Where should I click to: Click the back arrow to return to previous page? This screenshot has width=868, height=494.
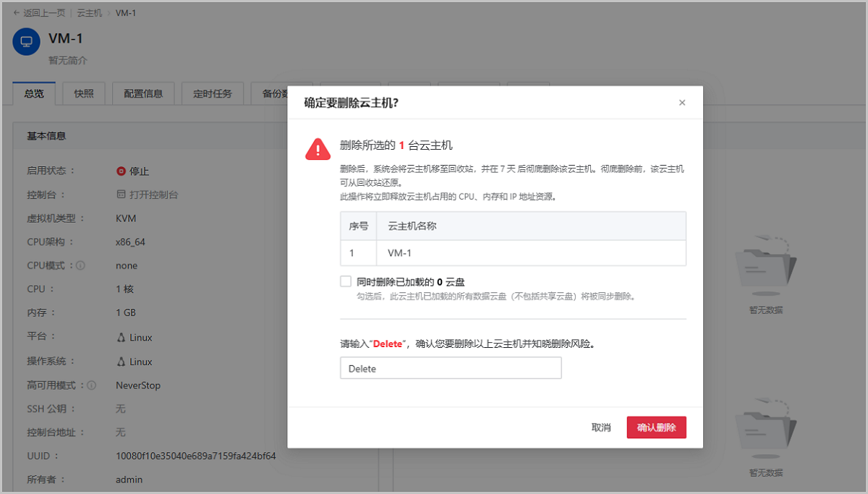pyautogui.click(x=17, y=13)
